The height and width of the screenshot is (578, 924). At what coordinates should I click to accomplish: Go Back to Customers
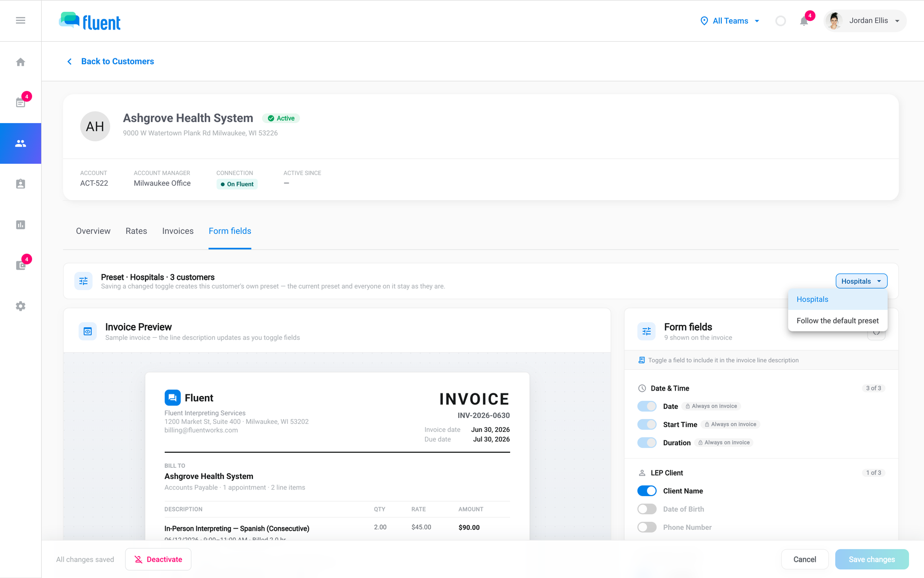tap(118, 62)
